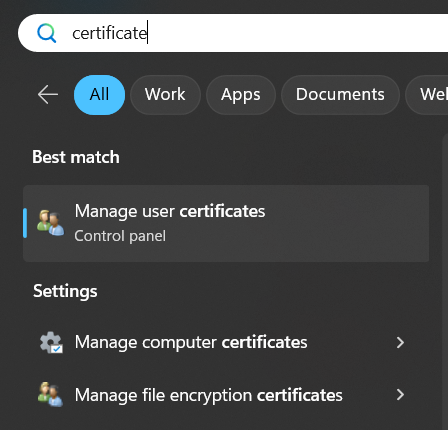
Task: Select the All filter tab
Action: (x=99, y=95)
